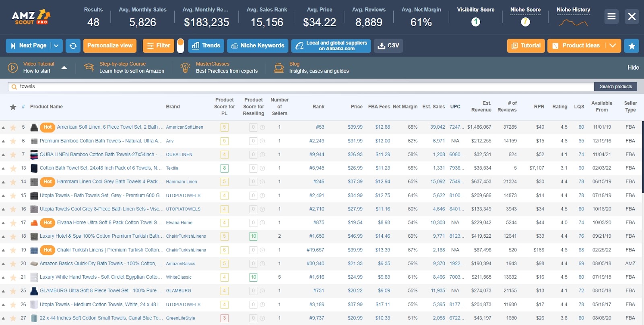
Task: Star the Hammam Linen Cool Grey row
Action: point(13,182)
